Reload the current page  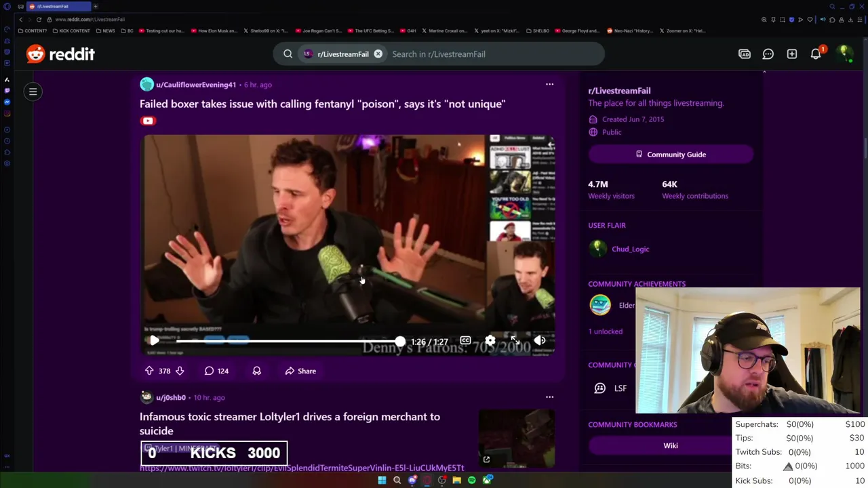pos(39,19)
